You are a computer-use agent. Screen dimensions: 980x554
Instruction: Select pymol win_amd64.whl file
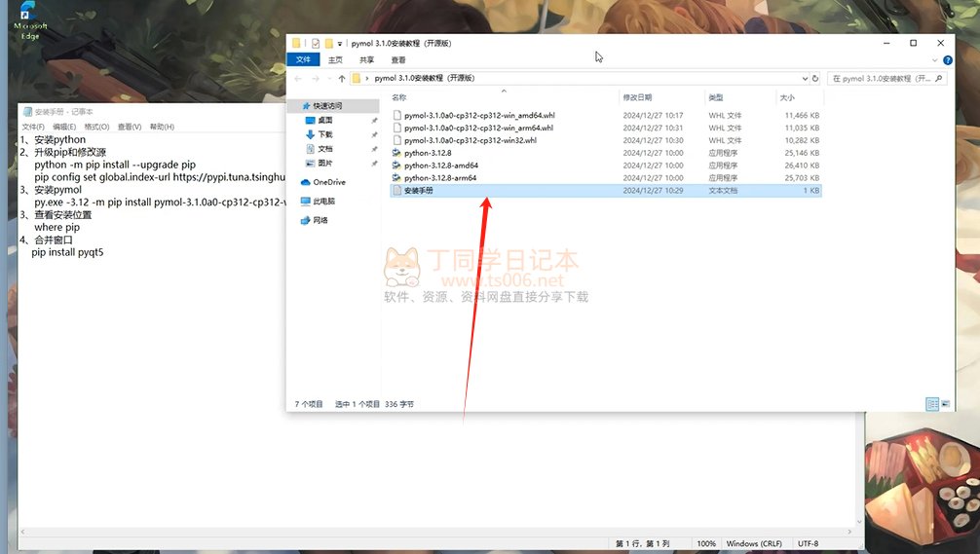click(478, 115)
